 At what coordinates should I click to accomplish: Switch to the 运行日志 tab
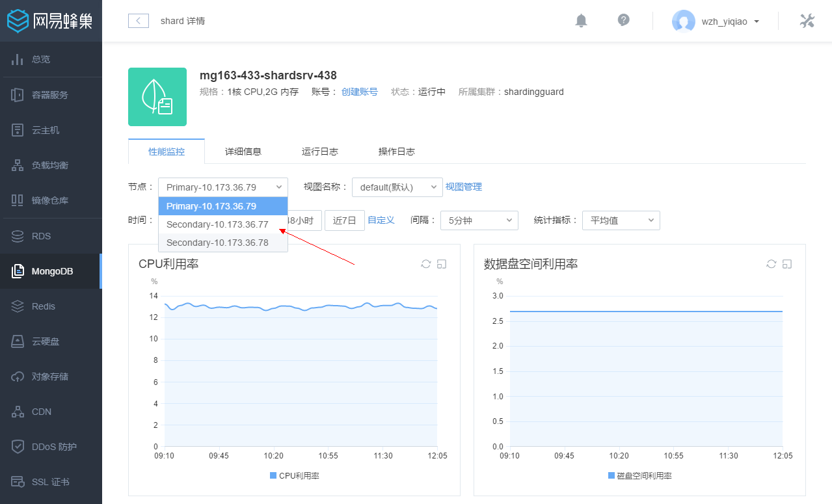click(320, 152)
